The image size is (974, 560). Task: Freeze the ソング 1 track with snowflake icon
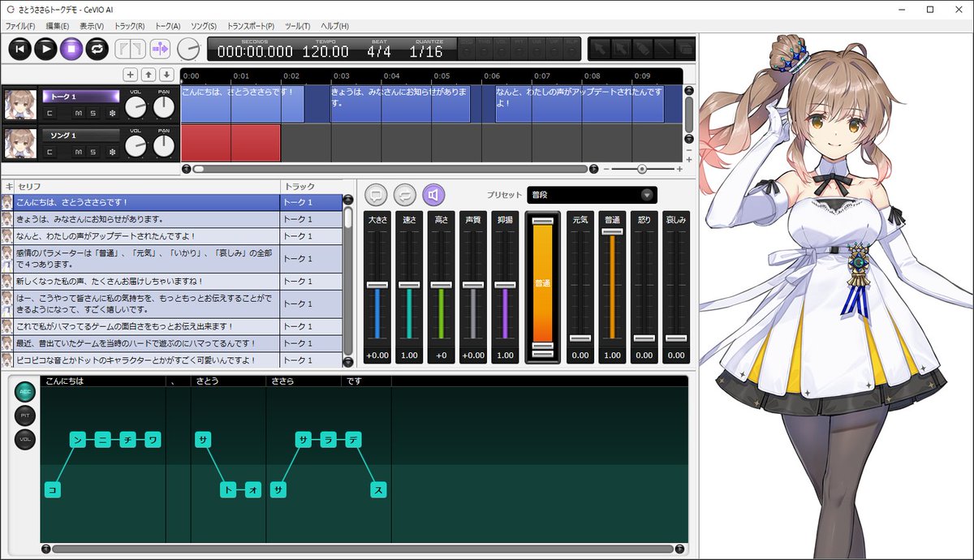click(113, 152)
